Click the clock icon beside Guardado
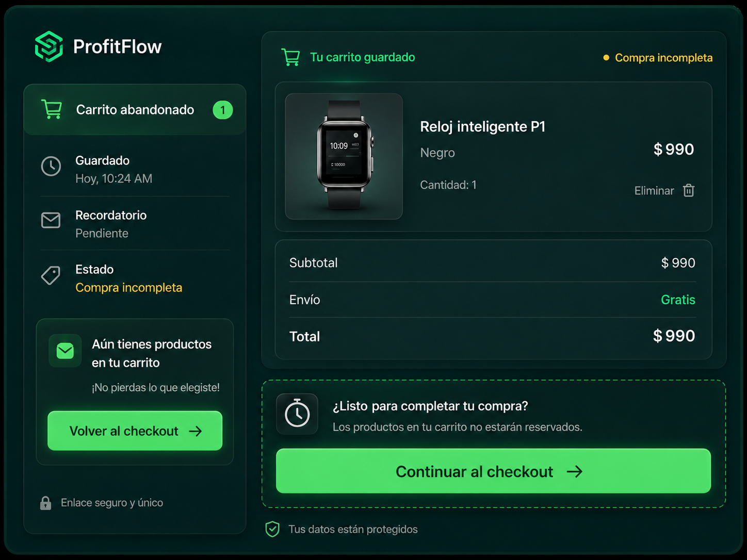Image resolution: width=747 pixels, height=560 pixels. coord(51,166)
